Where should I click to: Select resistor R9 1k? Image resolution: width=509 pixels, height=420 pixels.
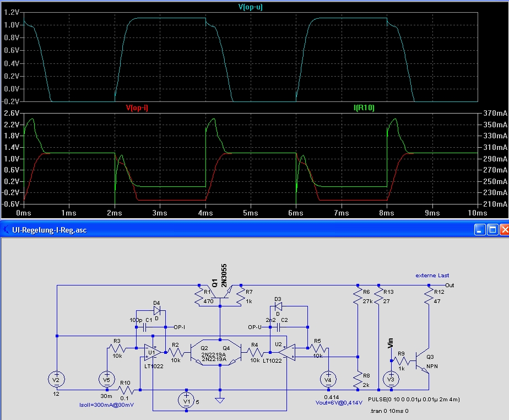click(x=402, y=360)
